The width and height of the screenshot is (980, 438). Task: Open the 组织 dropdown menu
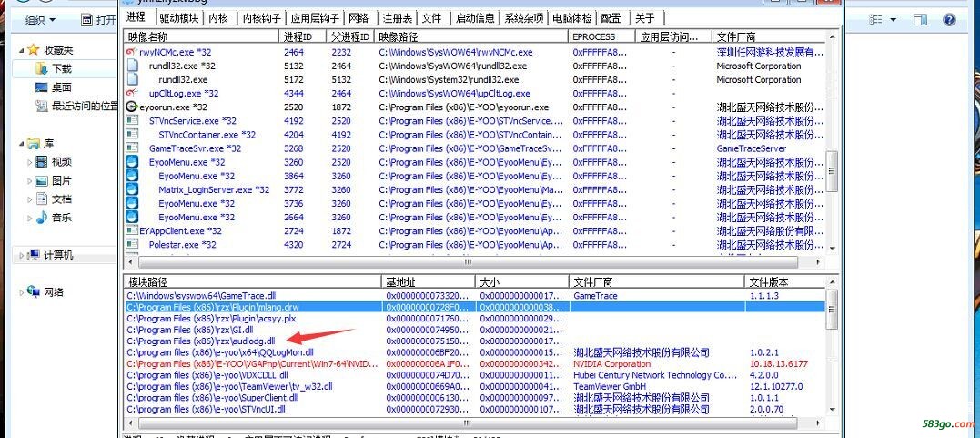40,19
